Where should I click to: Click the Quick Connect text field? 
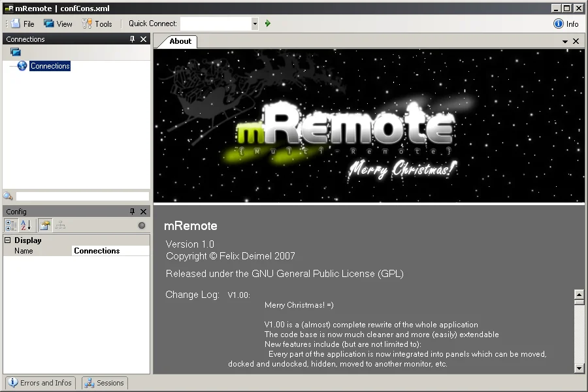click(216, 24)
